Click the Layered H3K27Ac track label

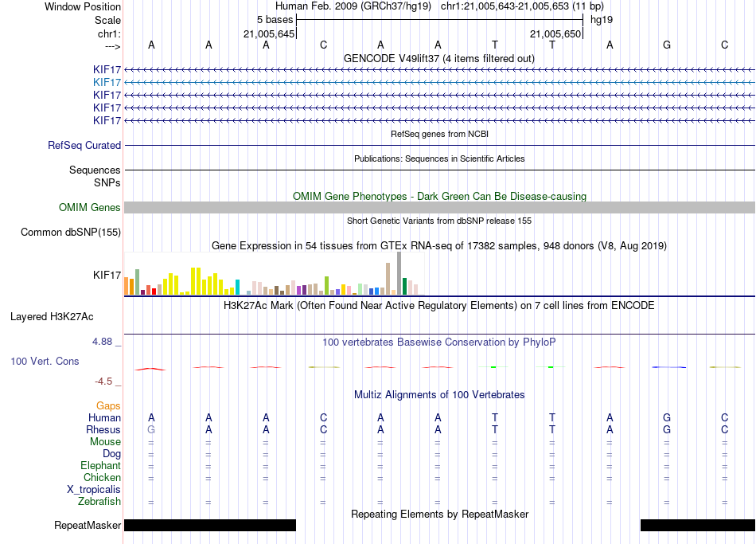click(x=52, y=317)
